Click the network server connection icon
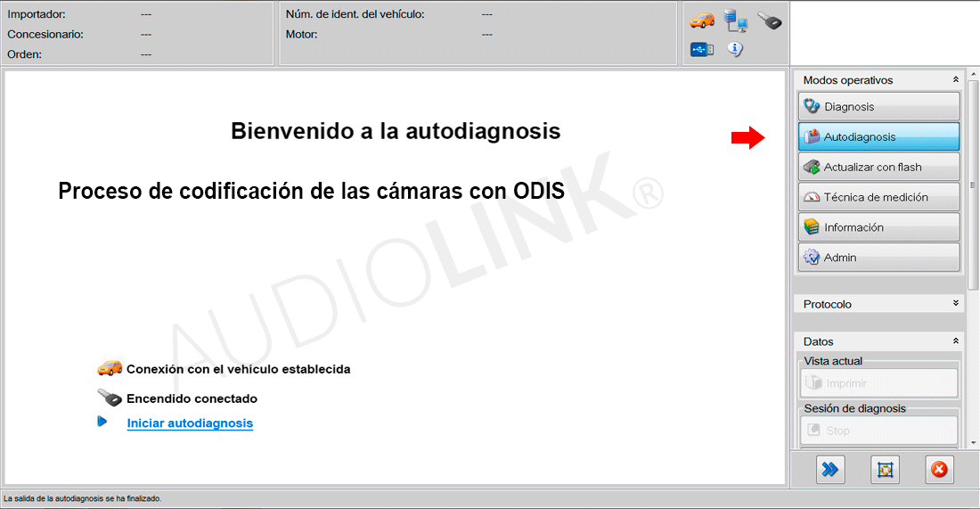The image size is (980, 509). pos(736,21)
